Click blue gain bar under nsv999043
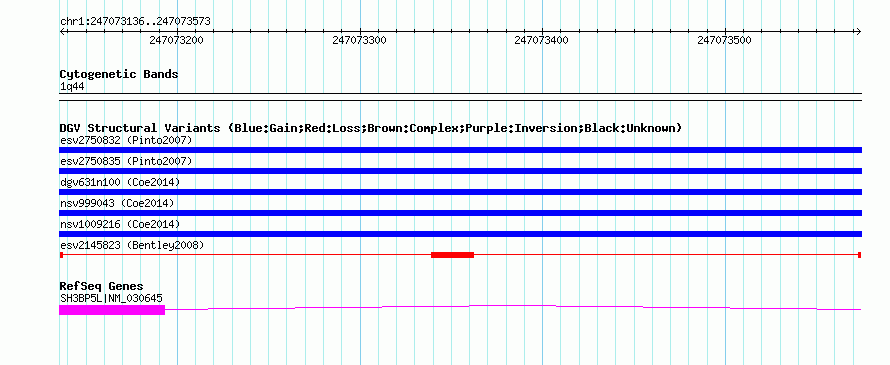The width and height of the screenshot is (890, 365). coord(460,213)
